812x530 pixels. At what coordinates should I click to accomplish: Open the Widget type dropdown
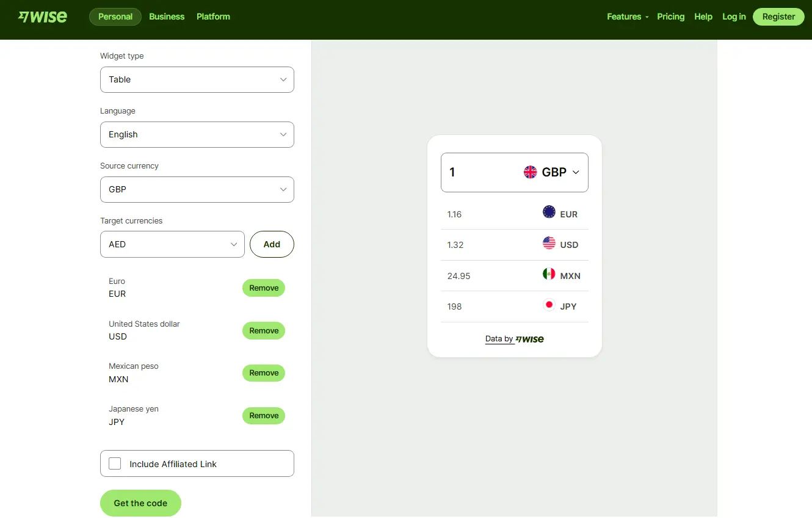(197, 79)
